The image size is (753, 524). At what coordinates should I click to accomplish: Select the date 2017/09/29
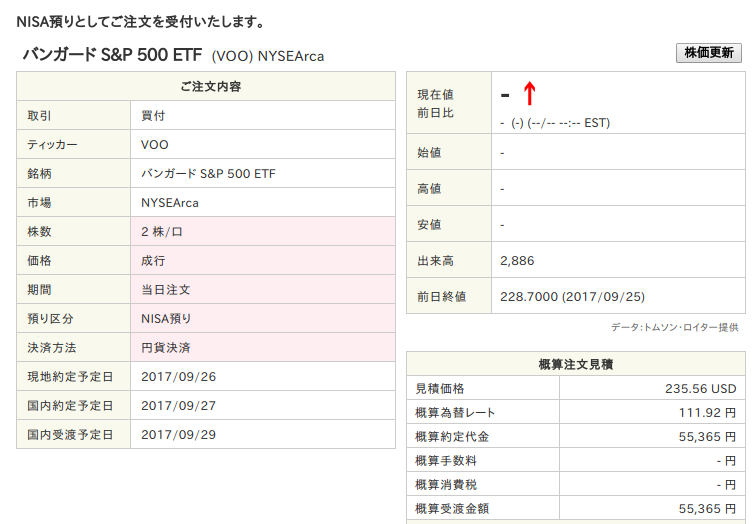tap(179, 435)
